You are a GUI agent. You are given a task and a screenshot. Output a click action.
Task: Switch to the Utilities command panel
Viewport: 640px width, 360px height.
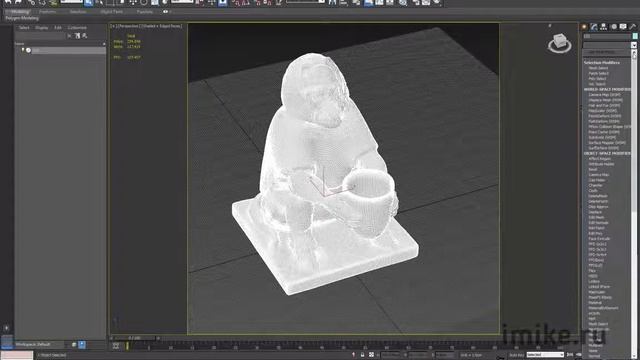[633, 27]
